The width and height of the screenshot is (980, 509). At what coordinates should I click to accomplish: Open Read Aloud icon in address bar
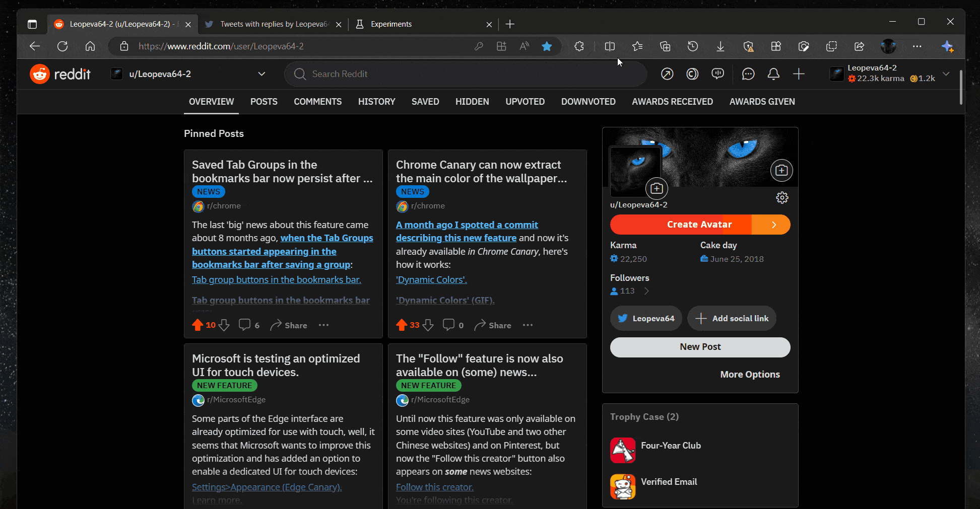[524, 46]
